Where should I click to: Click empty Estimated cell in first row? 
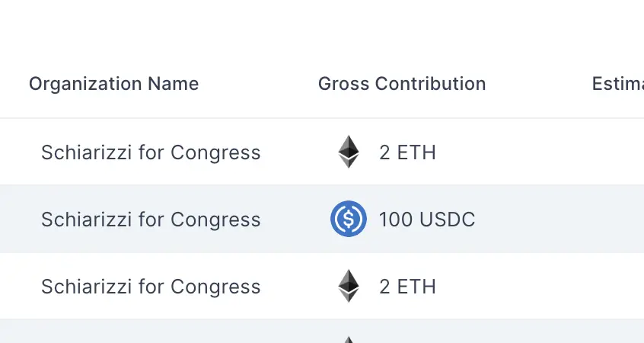(617, 152)
